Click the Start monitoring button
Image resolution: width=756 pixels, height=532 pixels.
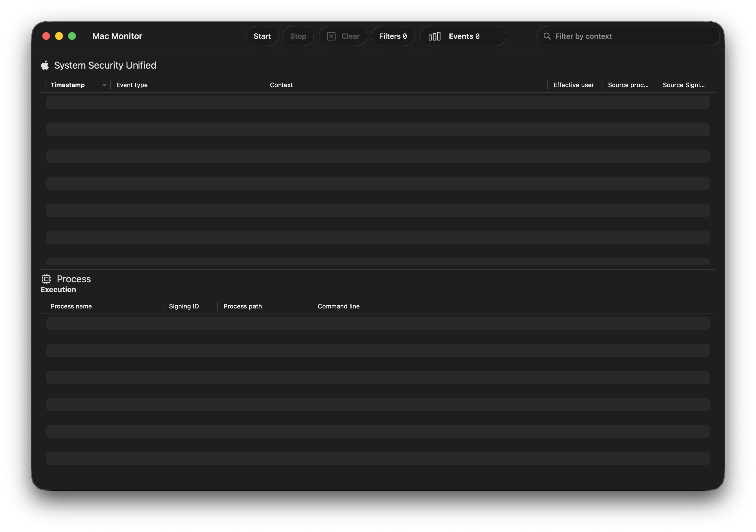pyautogui.click(x=262, y=36)
